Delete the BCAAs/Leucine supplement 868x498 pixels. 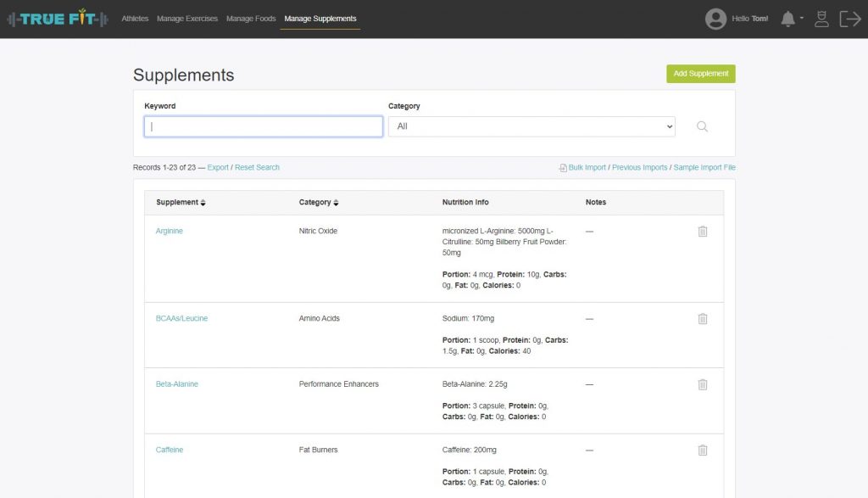pos(703,318)
